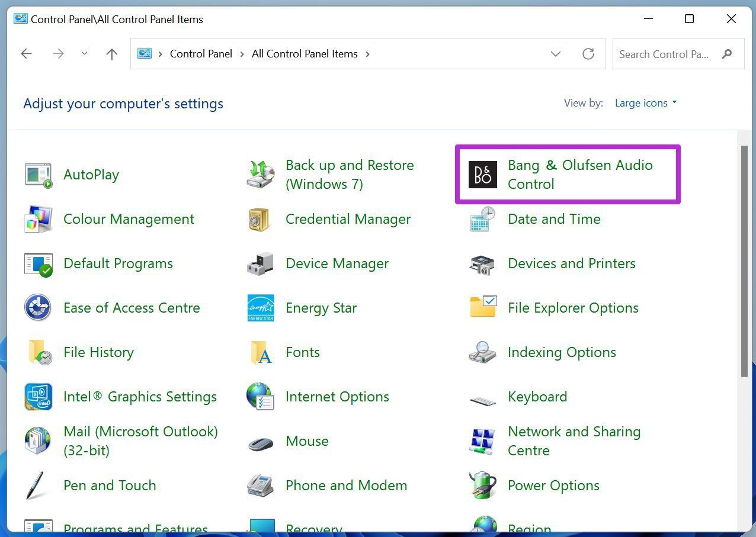Open the 'Devices and Printers' text link

click(x=572, y=263)
